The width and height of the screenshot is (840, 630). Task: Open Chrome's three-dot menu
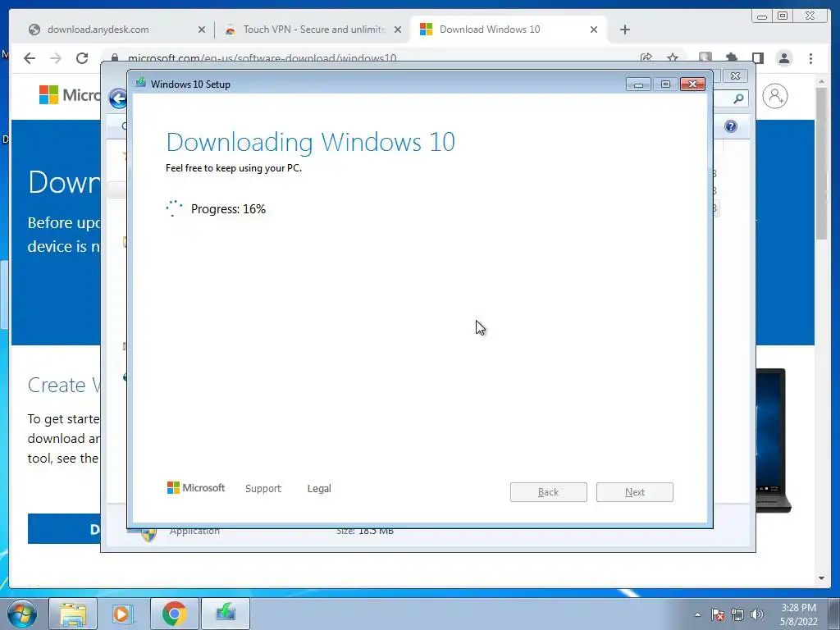click(x=811, y=58)
